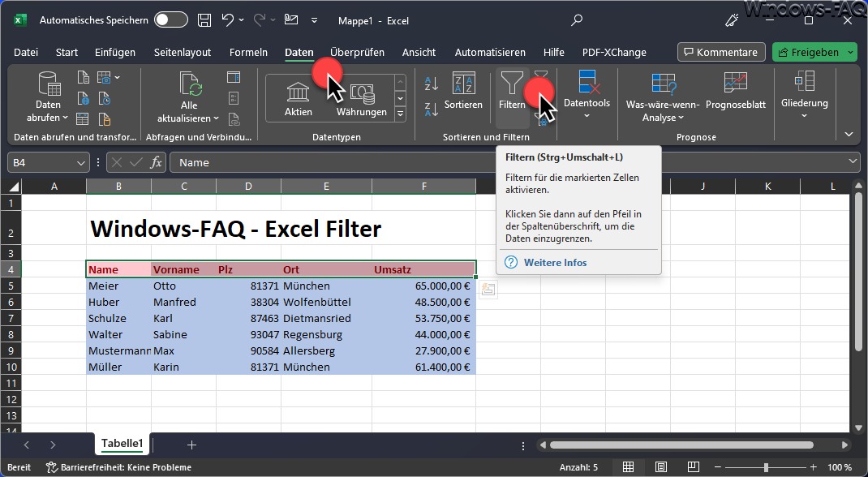Image resolution: width=868 pixels, height=477 pixels.
Task: Import data from Web icon
Action: click(83, 99)
